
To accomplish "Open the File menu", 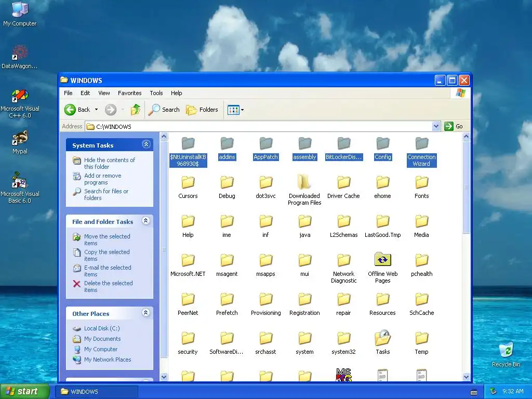I will (68, 93).
